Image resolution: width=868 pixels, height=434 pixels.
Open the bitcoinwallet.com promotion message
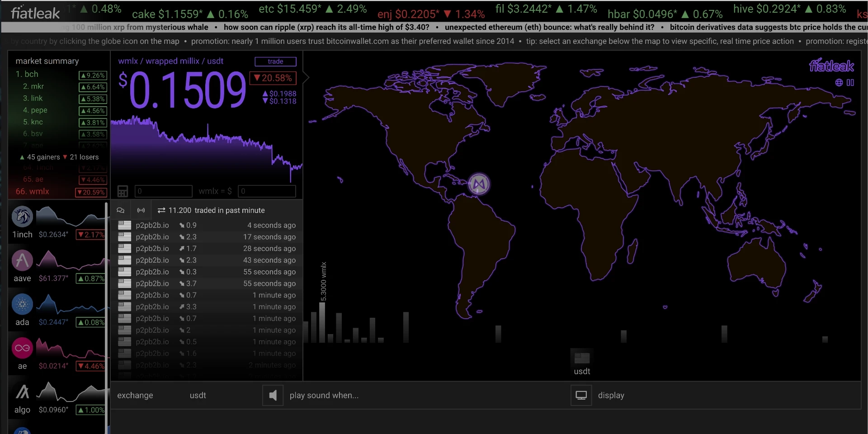[x=353, y=41]
